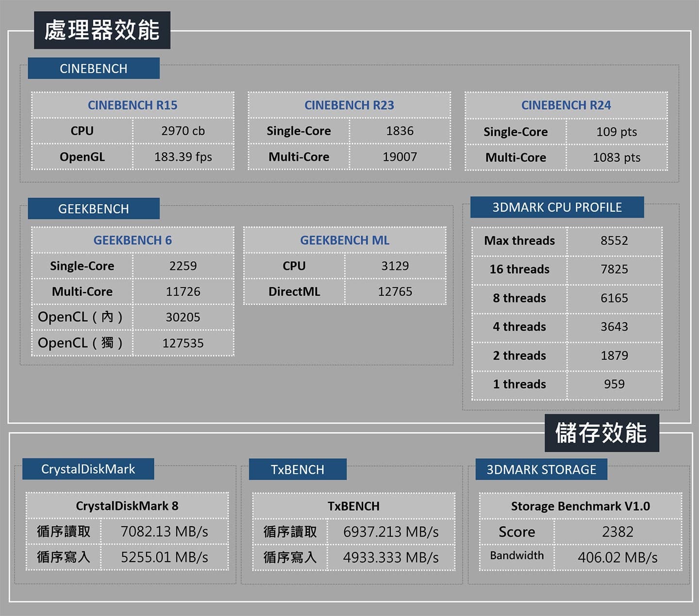
Task: Click CrystalDiskMark 循序寫入 label
Action: 64,557
